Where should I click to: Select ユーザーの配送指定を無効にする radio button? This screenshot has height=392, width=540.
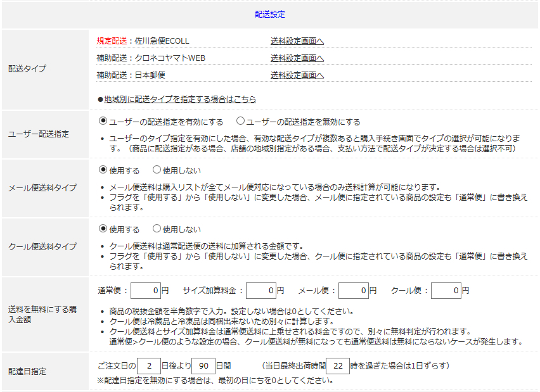point(240,121)
